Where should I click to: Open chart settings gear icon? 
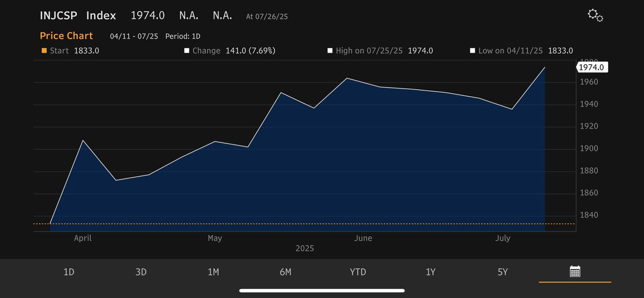[596, 16]
